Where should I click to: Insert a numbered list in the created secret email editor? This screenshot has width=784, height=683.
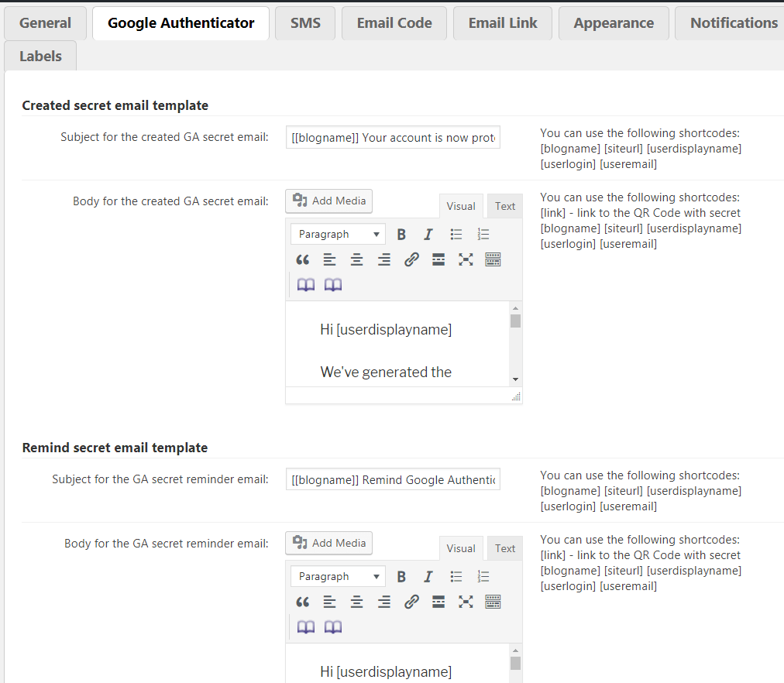pos(483,234)
